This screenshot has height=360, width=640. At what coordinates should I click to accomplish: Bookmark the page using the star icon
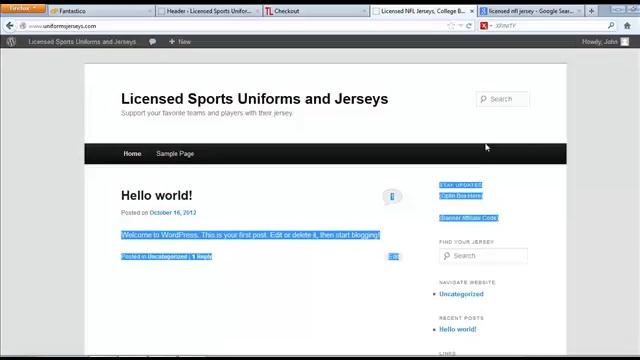451,26
